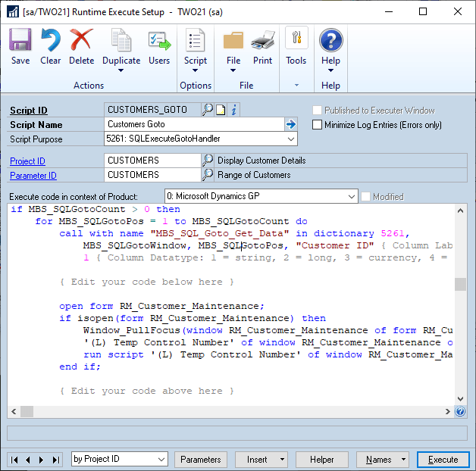This screenshot has height=471, width=476.
Task: Open the Users checklist icon
Action: point(159,41)
